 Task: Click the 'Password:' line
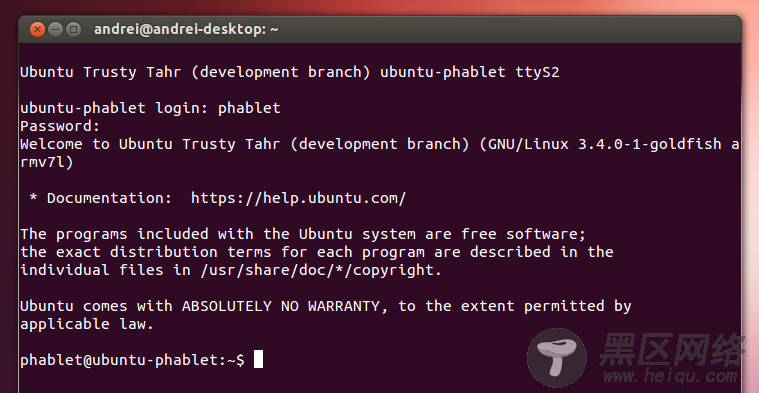60,126
